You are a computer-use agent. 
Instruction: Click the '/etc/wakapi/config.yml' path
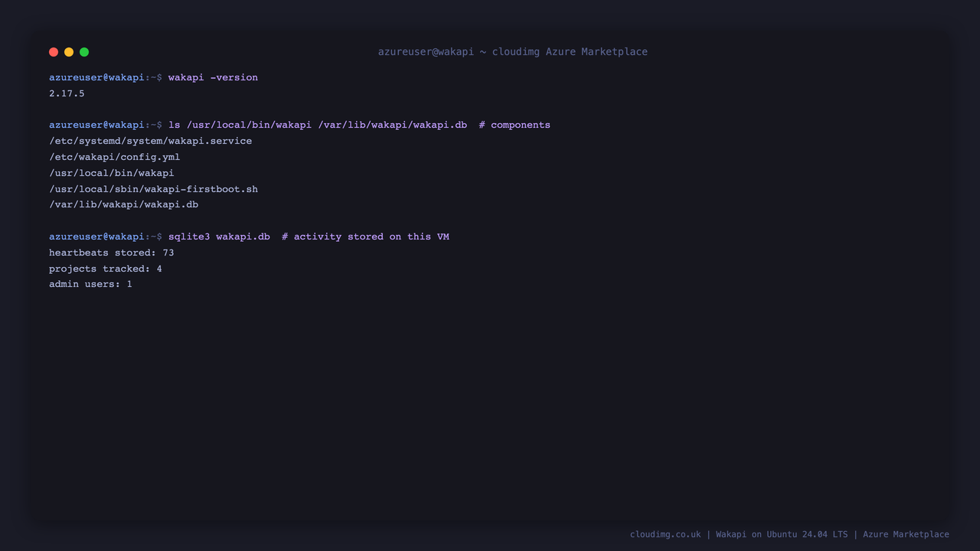coord(114,157)
